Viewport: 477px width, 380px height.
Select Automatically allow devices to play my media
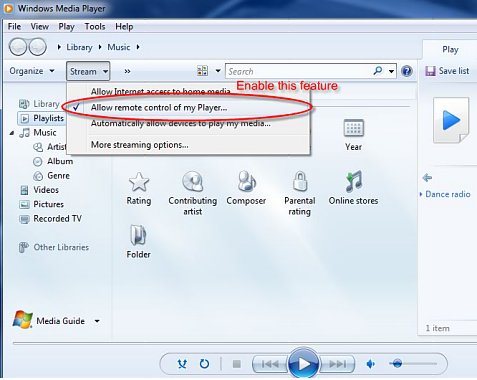188,123
